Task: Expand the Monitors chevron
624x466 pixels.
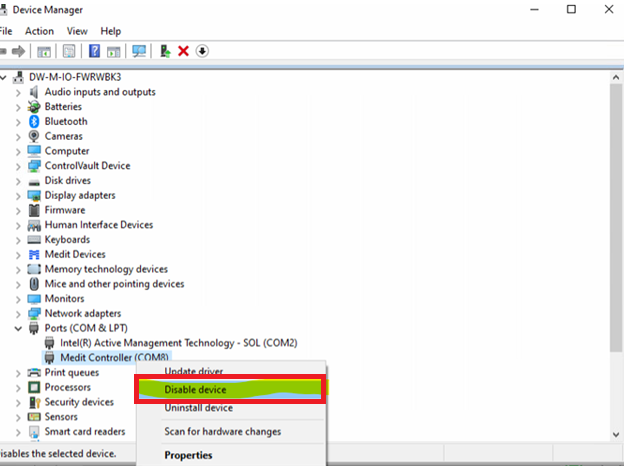Action: 18,300
